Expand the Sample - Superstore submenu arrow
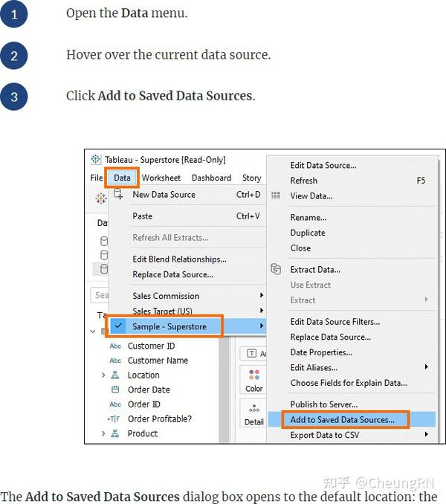The height and width of the screenshot is (504, 446). [x=262, y=326]
